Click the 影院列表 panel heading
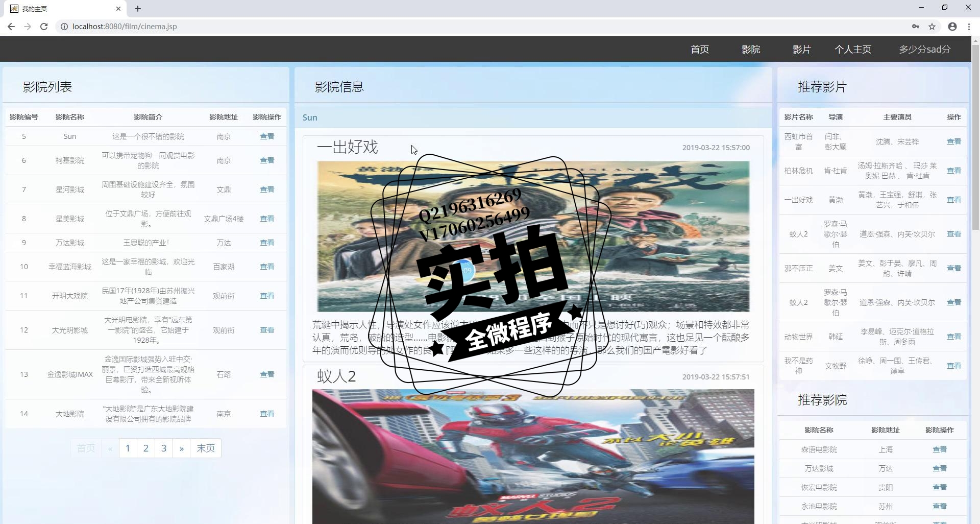The height and width of the screenshot is (524, 980). tap(47, 87)
